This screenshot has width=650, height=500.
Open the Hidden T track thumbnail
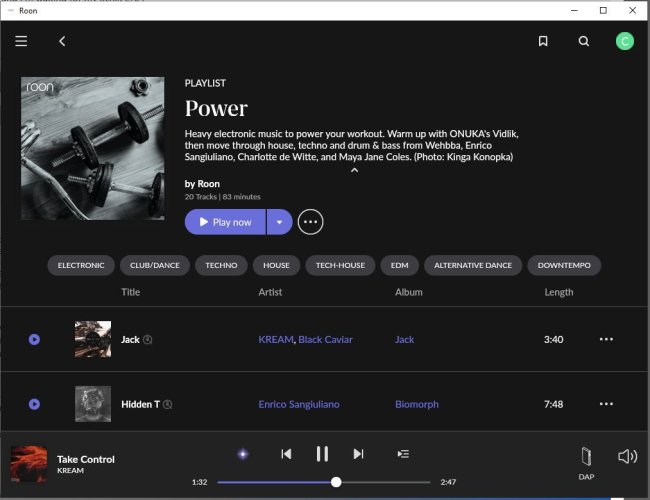click(93, 404)
